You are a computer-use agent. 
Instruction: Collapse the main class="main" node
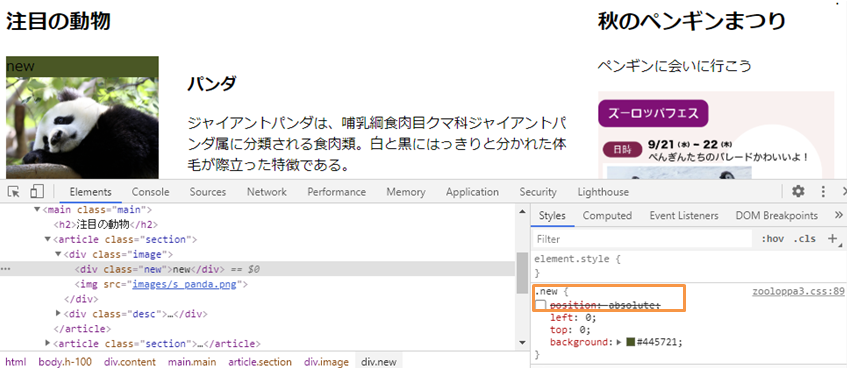click(37, 210)
